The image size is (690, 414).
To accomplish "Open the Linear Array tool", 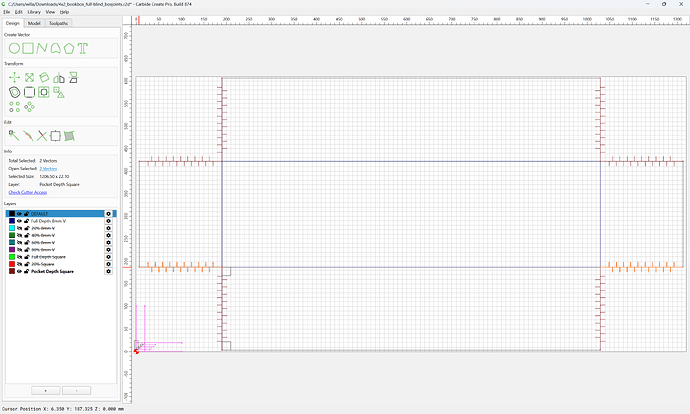I will (x=15, y=107).
